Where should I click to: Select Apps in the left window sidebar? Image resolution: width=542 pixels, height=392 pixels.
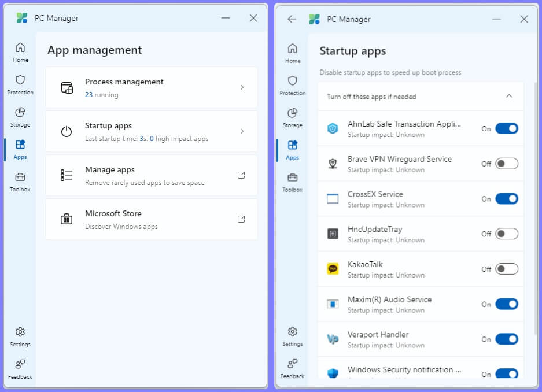click(20, 149)
